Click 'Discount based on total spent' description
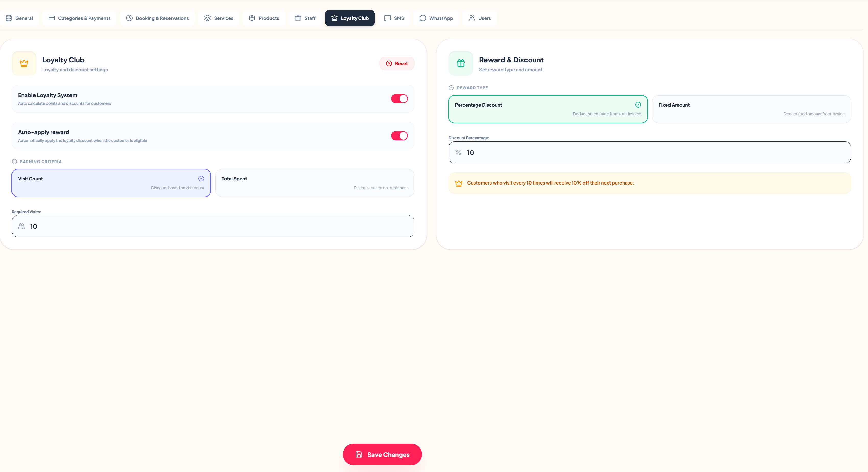This screenshot has height=472, width=868. click(x=380, y=188)
